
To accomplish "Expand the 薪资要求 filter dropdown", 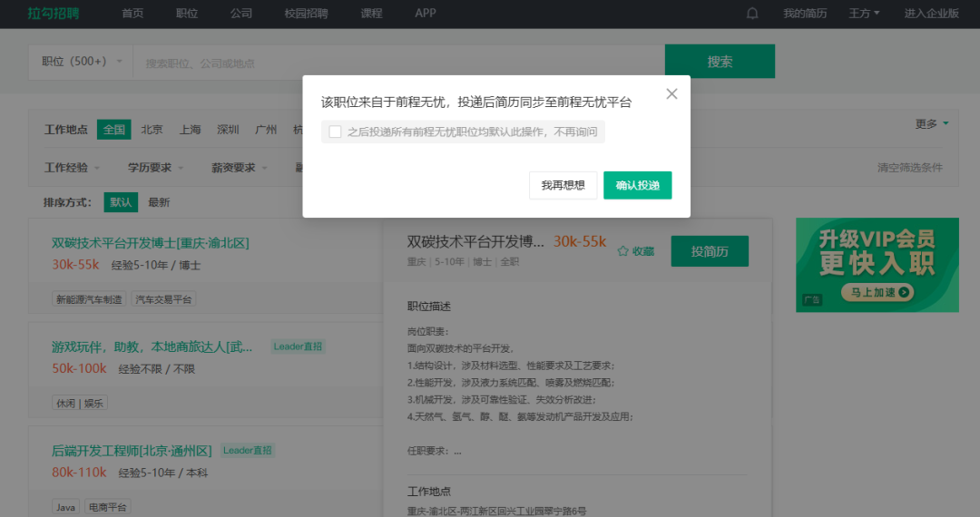I will 240,167.
